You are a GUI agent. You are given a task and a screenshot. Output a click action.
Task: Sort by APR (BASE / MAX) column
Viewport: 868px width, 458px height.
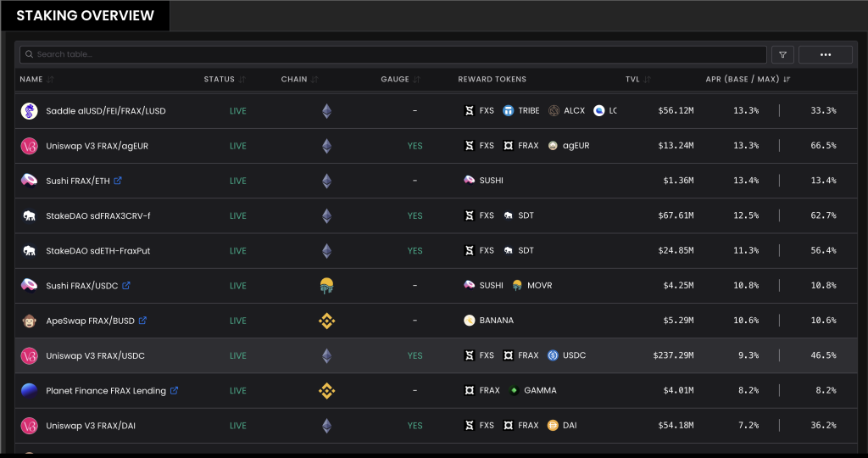point(787,80)
